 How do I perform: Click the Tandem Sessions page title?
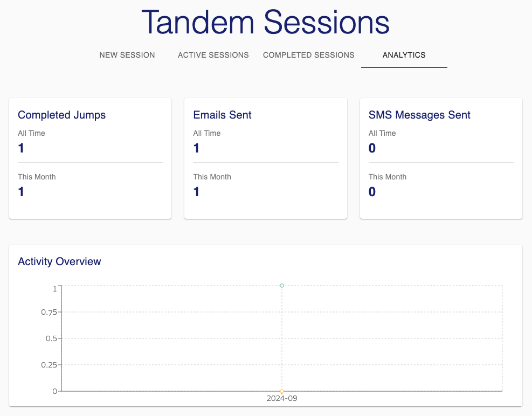click(x=265, y=23)
